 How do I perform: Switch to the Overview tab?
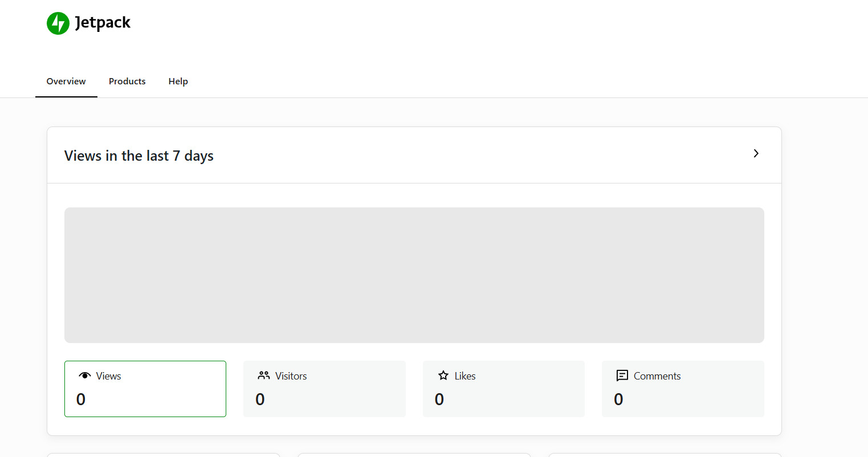(66, 81)
